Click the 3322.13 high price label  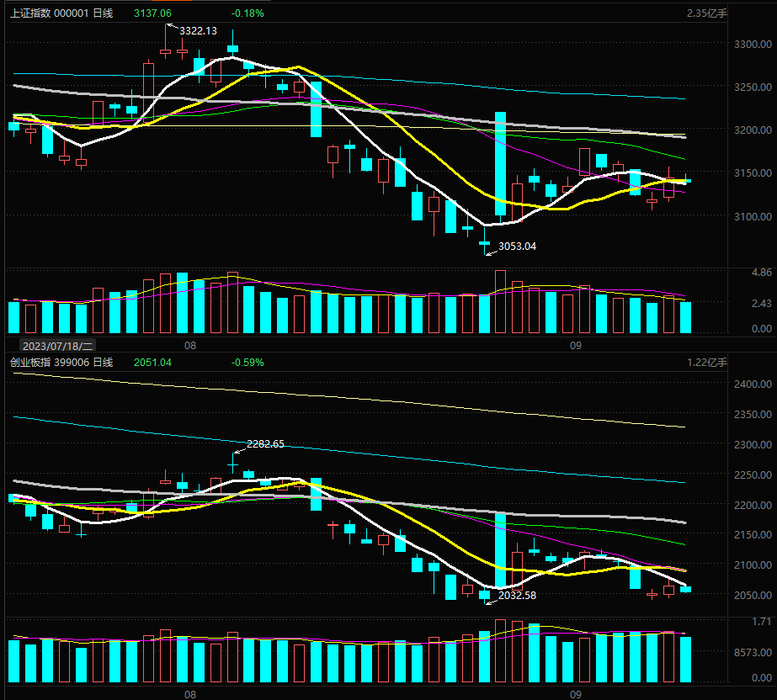tap(198, 31)
